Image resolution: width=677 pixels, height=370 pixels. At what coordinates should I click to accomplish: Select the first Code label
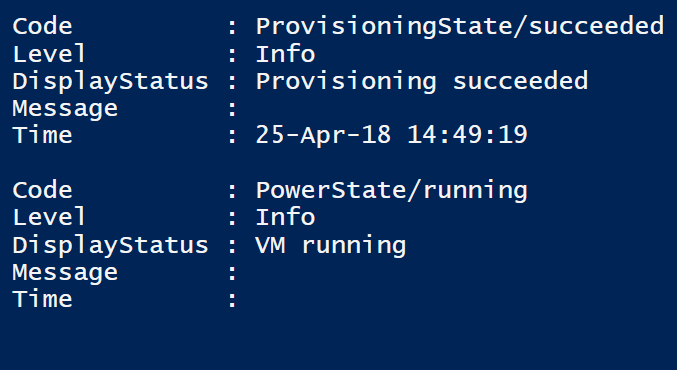tap(42, 26)
